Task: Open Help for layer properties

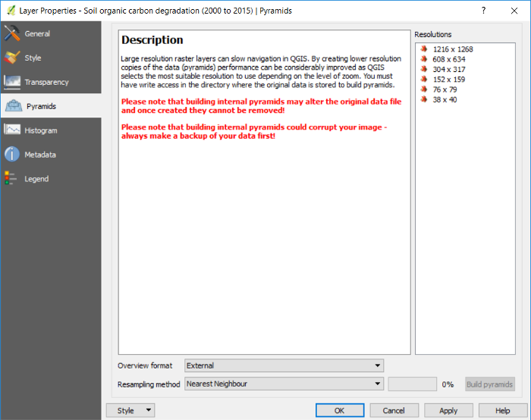Action: pos(503,411)
